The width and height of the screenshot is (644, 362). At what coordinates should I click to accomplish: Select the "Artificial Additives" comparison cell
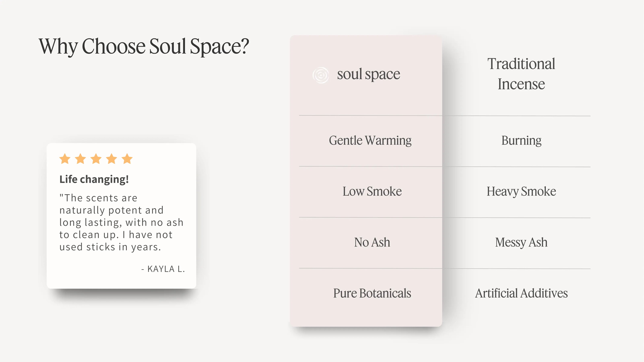click(521, 293)
